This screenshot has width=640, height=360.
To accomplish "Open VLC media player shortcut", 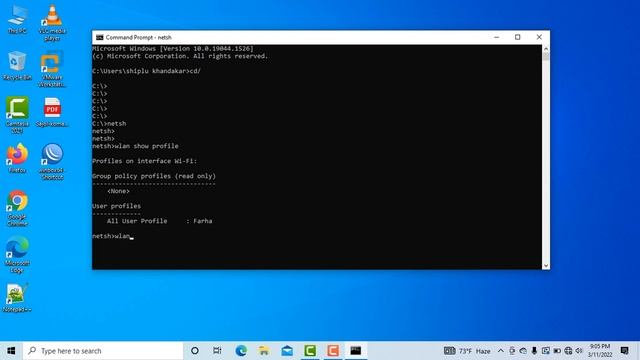I will (x=52, y=22).
